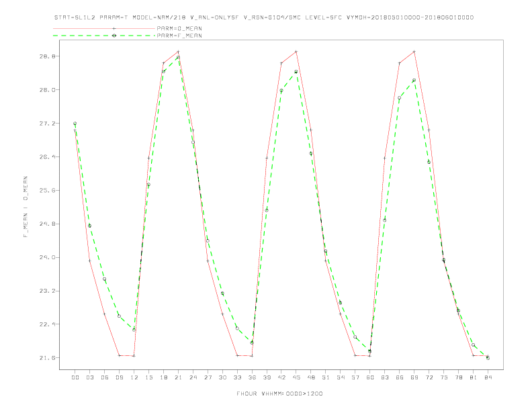Click x-axis hour label 45

pos(296,377)
